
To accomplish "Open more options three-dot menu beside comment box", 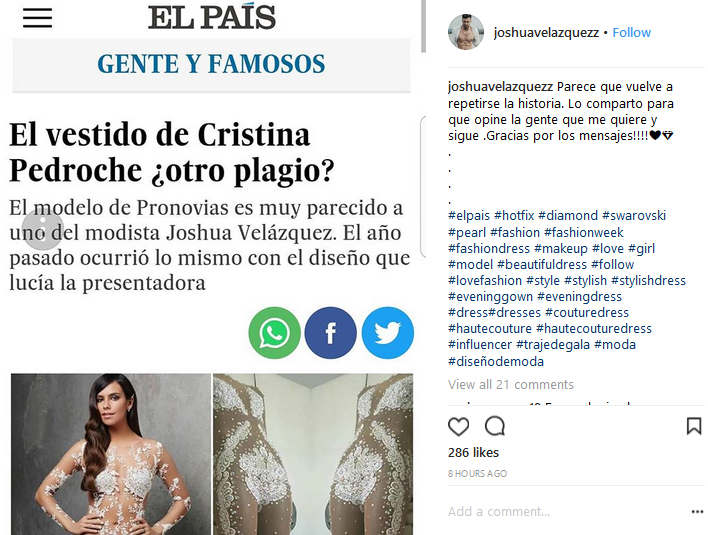I will [x=697, y=512].
